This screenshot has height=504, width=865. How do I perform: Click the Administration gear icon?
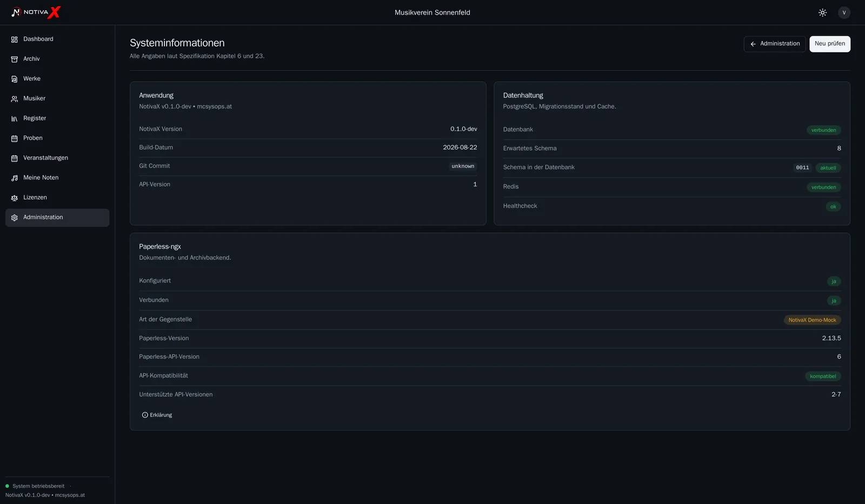[15, 218]
